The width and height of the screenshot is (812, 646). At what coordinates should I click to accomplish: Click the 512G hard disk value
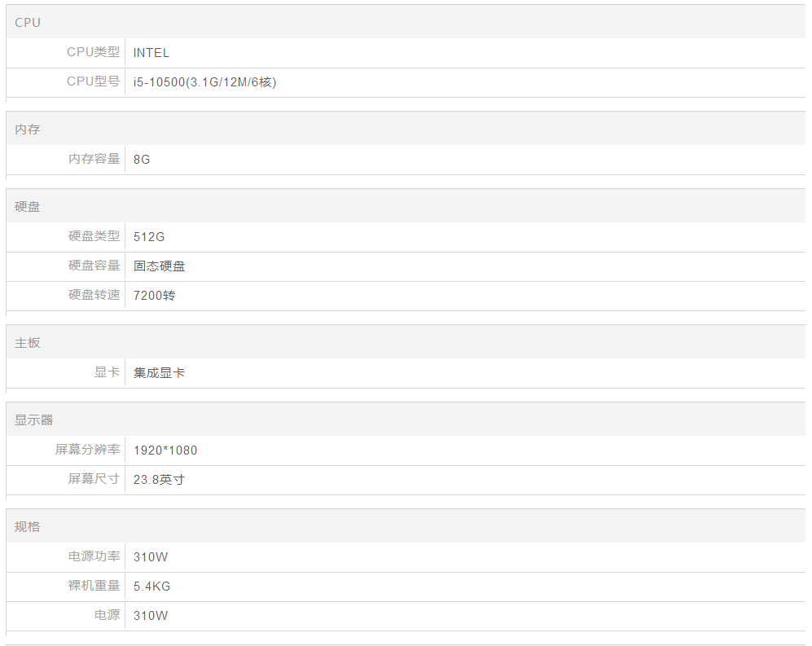(x=149, y=237)
